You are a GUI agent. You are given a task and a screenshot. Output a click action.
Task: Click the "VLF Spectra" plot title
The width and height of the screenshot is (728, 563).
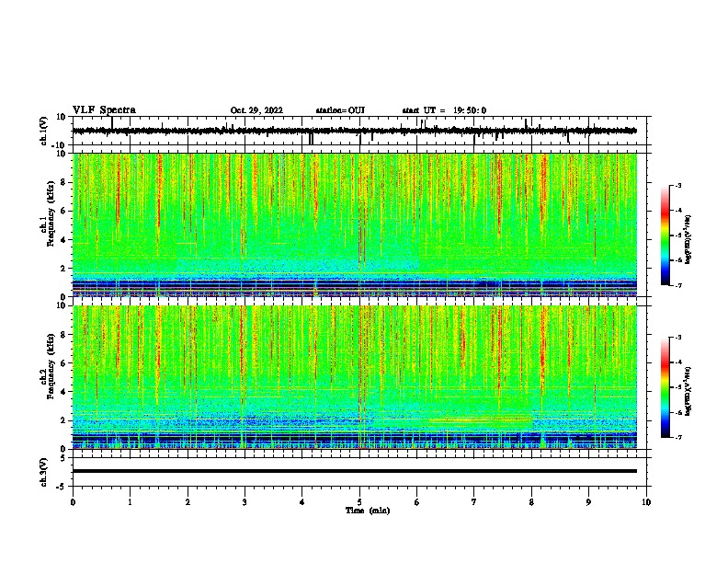(x=104, y=110)
